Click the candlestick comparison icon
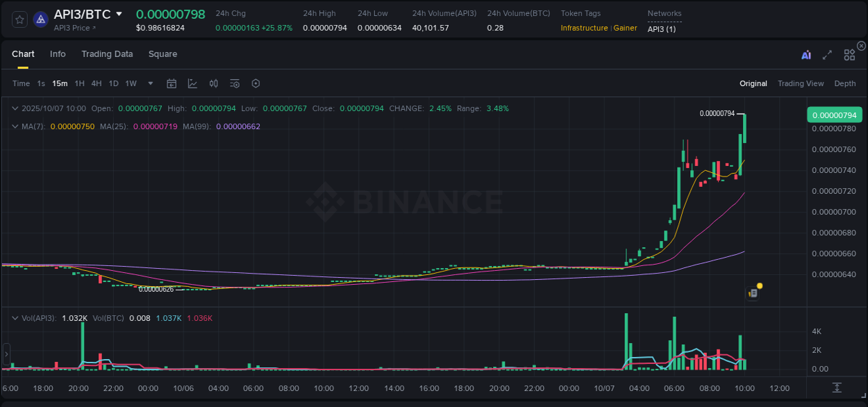 (214, 83)
